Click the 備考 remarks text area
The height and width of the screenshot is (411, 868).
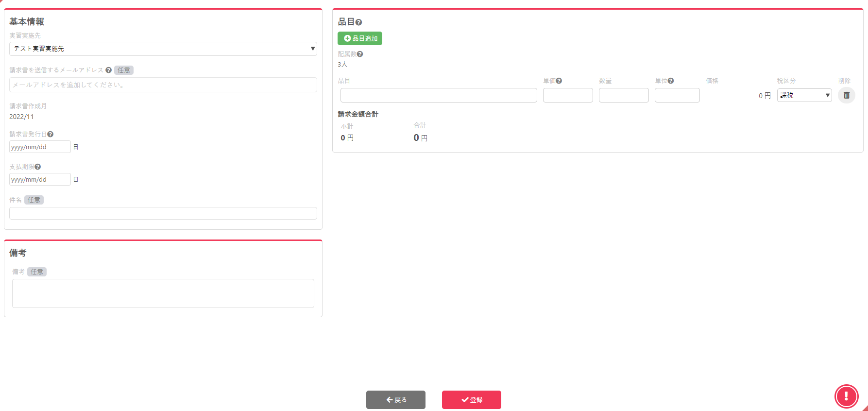tap(163, 293)
